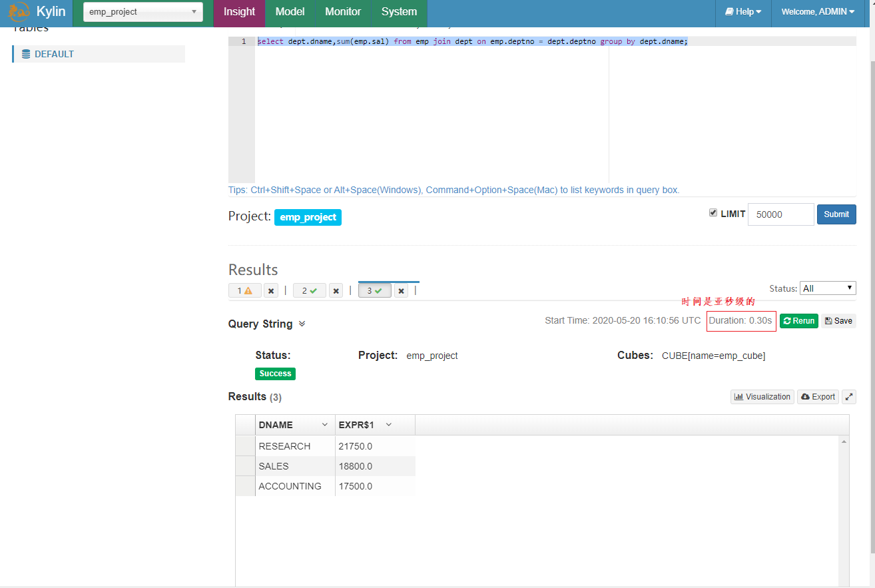Click the keyboard shortcut Tips text
The image size is (875, 588).
453,190
